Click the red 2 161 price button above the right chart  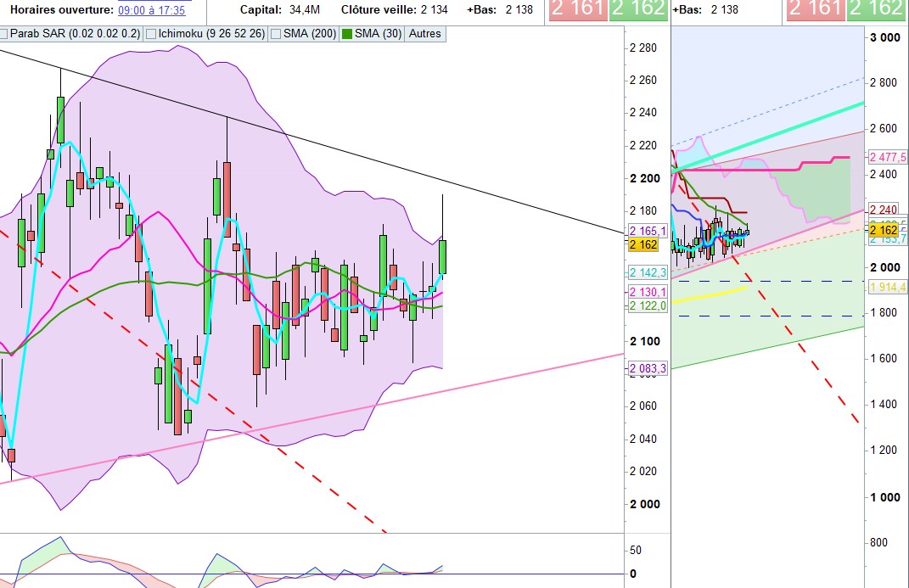[815, 10]
